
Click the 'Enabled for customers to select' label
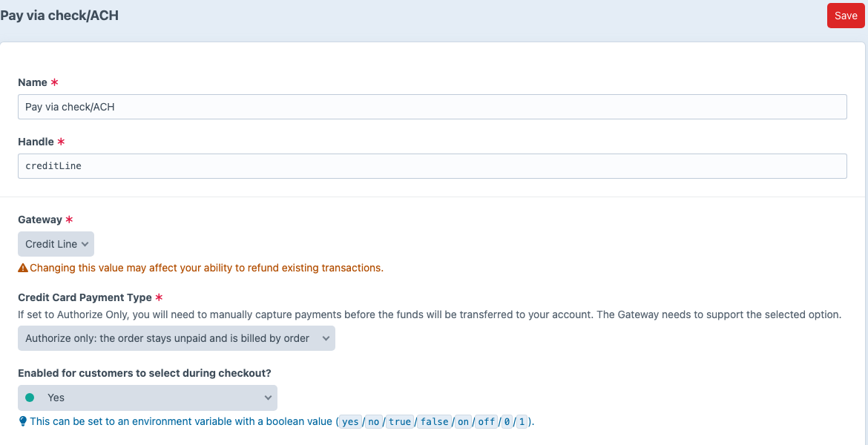145,373
